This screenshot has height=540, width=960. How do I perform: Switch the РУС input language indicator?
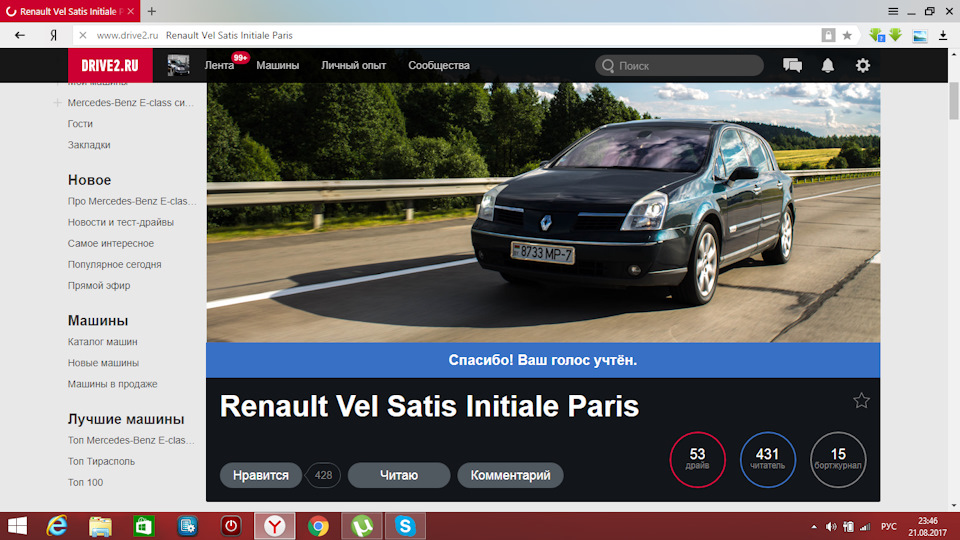point(888,527)
